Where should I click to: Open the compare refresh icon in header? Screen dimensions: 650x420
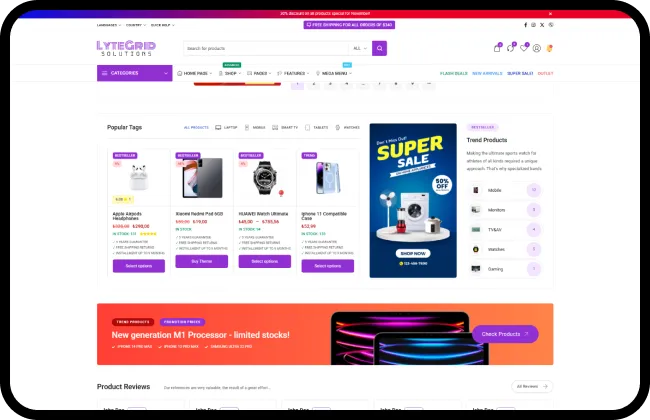click(x=510, y=48)
